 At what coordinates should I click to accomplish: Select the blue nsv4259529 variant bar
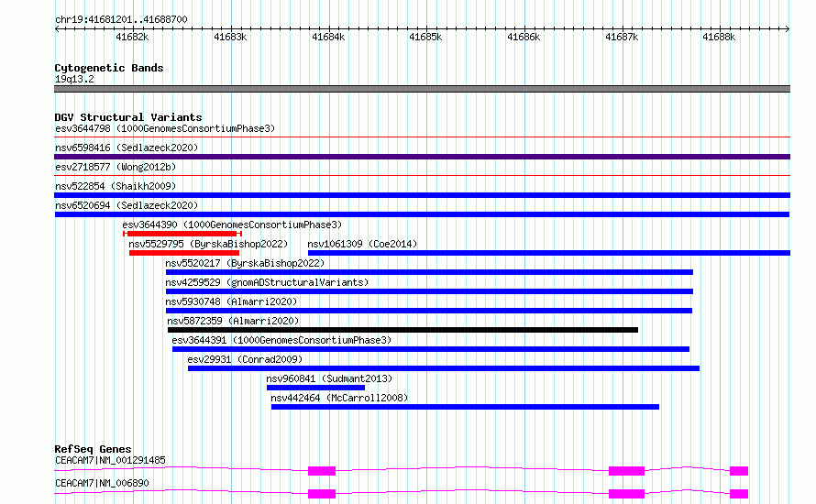click(x=429, y=291)
